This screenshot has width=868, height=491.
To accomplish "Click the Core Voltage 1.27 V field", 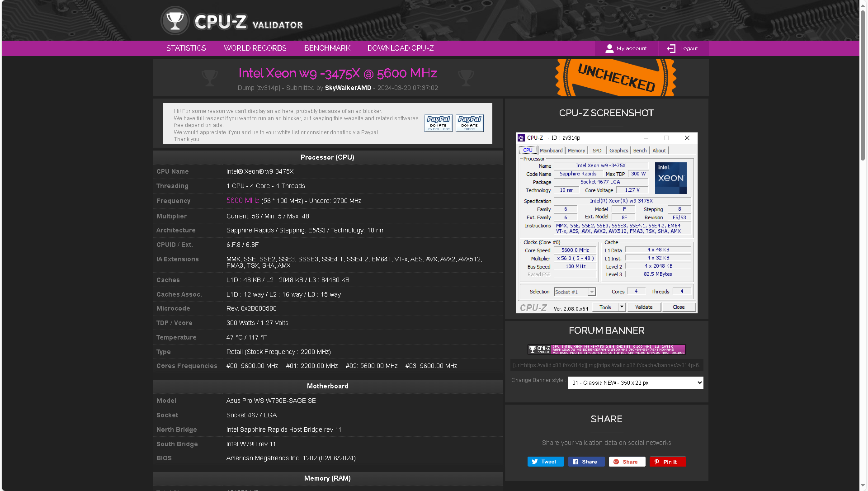I will [x=632, y=190].
